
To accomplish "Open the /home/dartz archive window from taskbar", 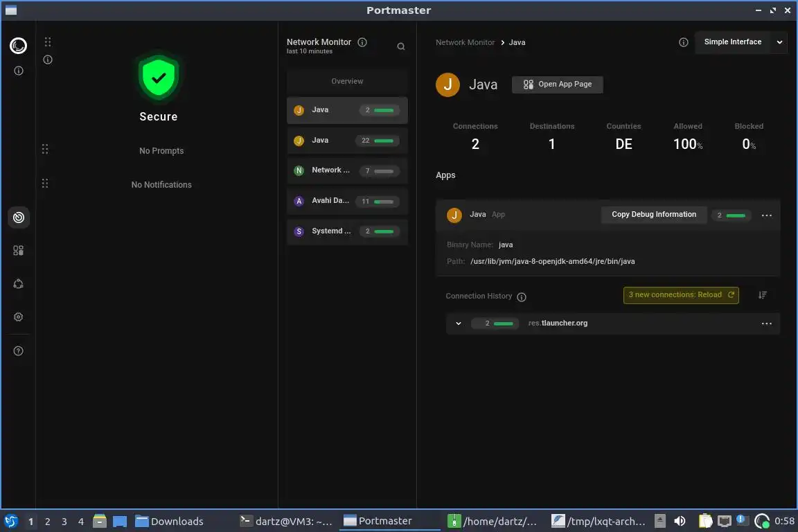I will tap(492, 522).
